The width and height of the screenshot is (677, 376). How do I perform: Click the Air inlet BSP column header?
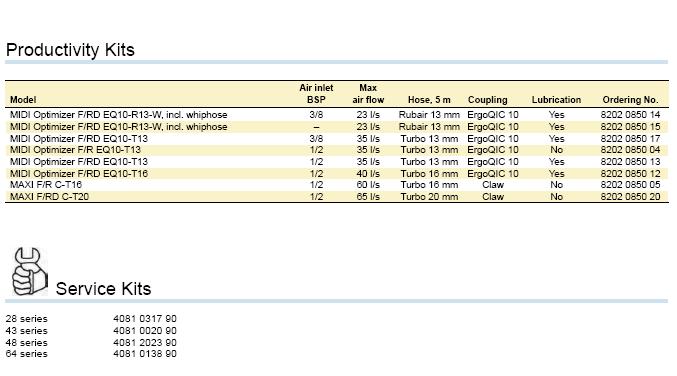[x=316, y=94]
